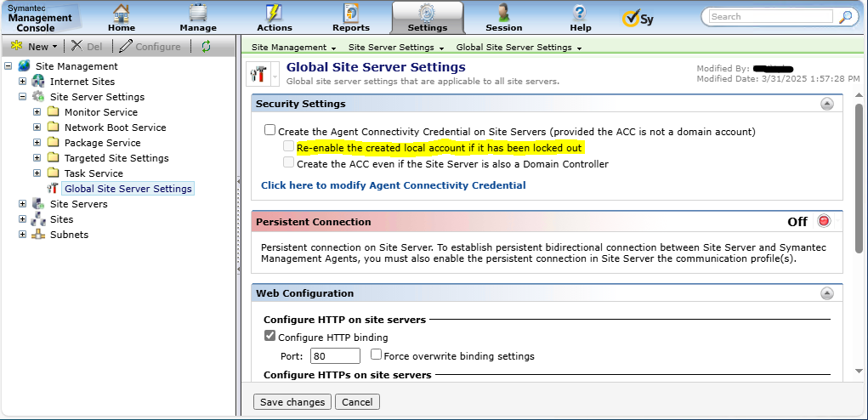Screen dimensions: 868x420
Task: Click the Settings gear icon
Action: pyautogui.click(x=427, y=14)
